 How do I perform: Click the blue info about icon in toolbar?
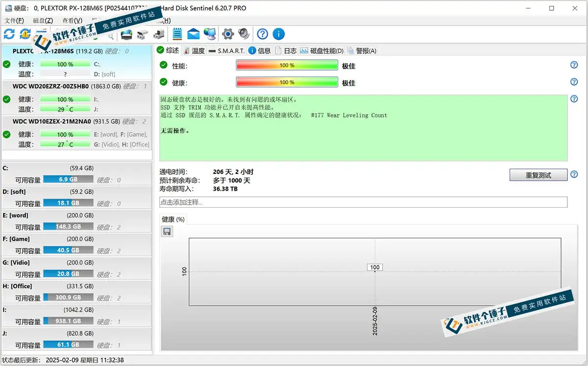pos(278,34)
